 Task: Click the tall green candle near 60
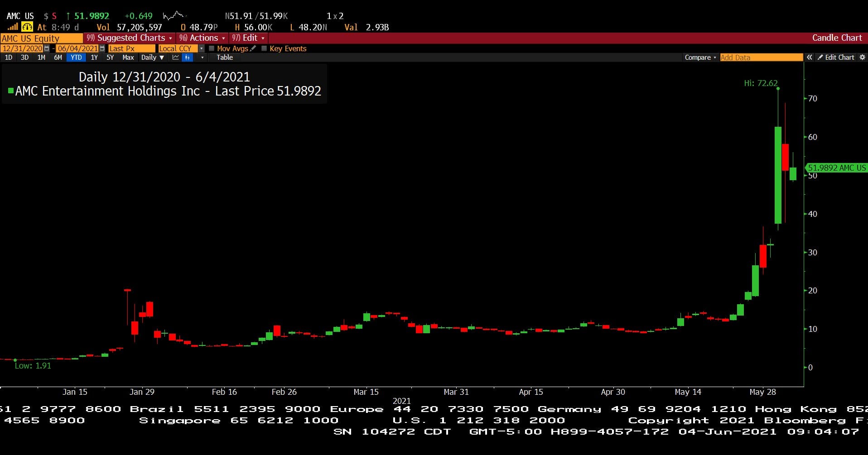778,175
